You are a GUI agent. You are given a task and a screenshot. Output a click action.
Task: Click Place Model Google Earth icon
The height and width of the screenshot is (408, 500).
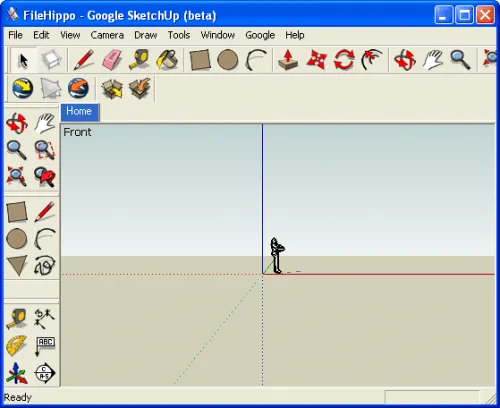click(78, 88)
